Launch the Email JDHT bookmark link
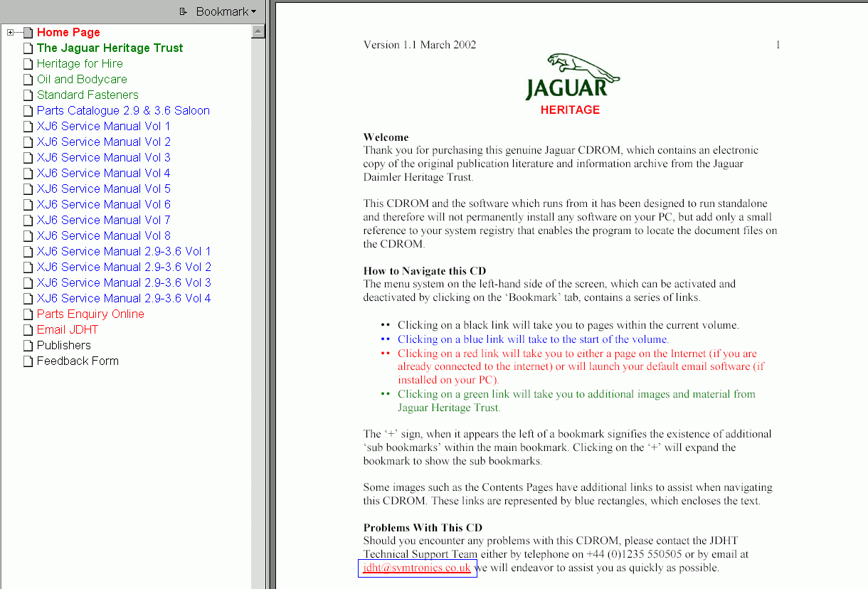 [68, 329]
